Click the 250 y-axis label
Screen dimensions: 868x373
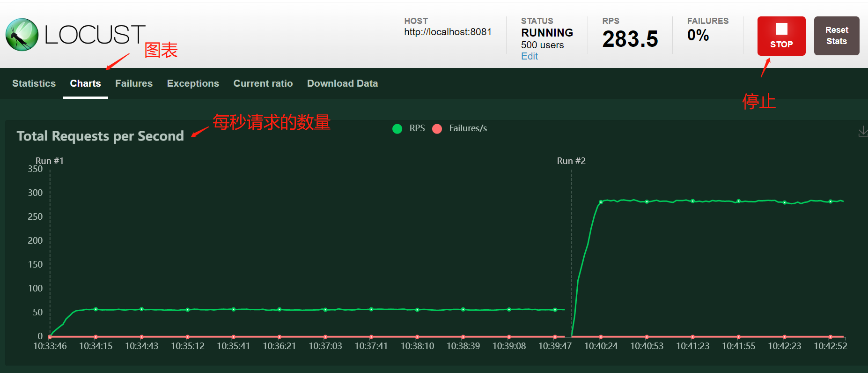tap(35, 216)
